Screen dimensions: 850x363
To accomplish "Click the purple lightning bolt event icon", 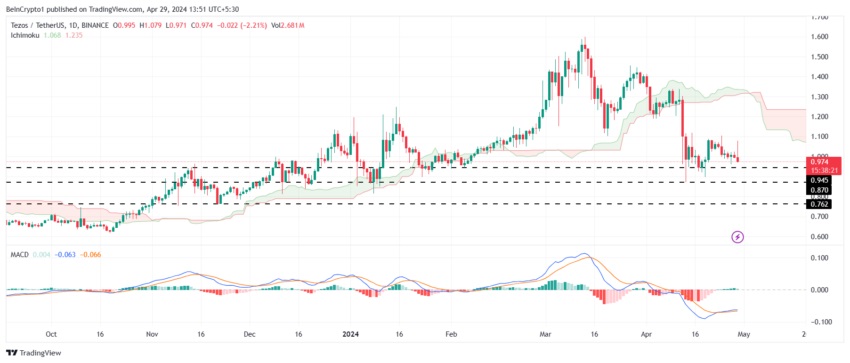I will (x=738, y=237).
